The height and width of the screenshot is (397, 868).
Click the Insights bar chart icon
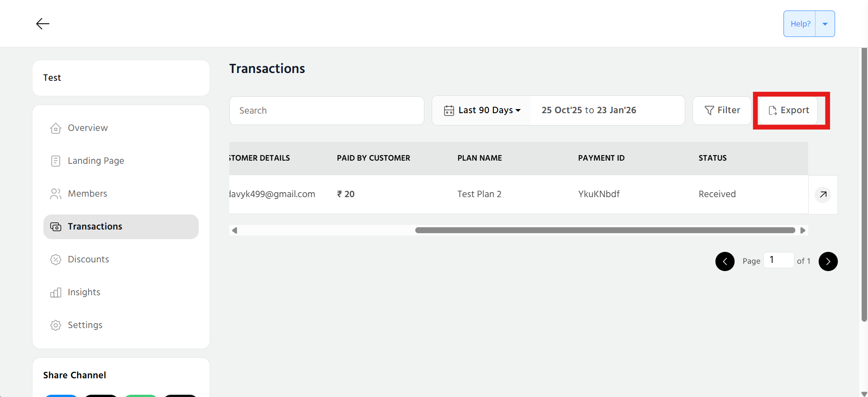[56, 293]
